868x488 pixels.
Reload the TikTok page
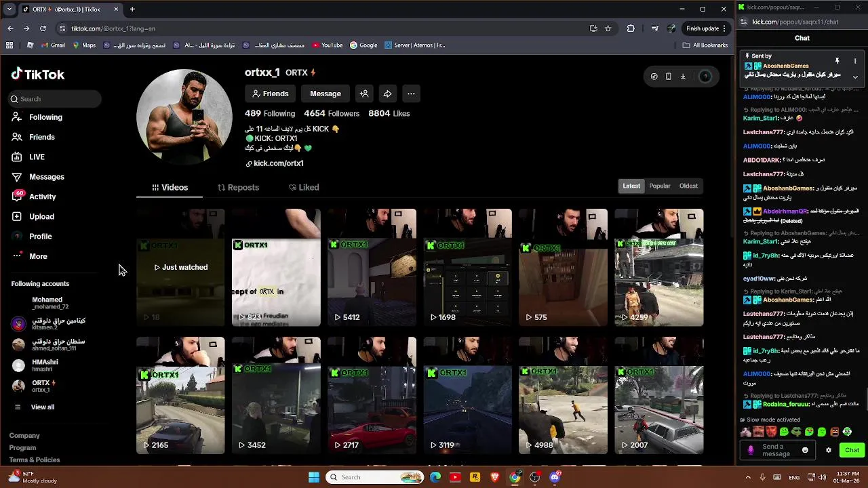[43, 28]
